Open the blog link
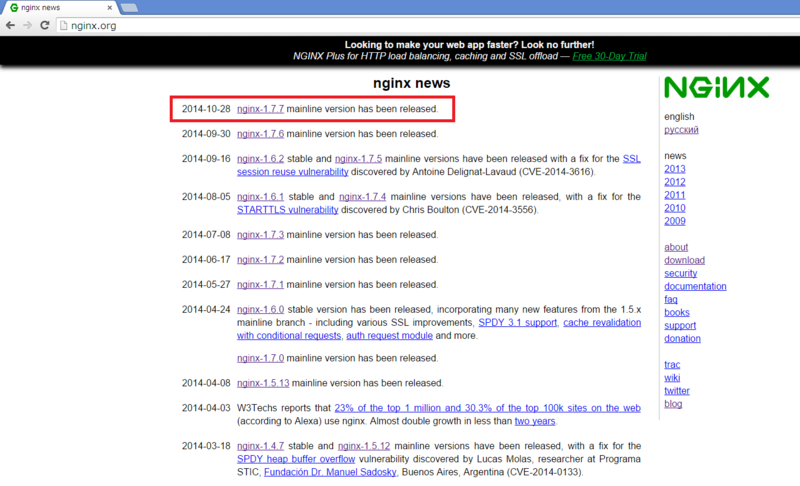The image size is (800, 486). [x=673, y=404]
